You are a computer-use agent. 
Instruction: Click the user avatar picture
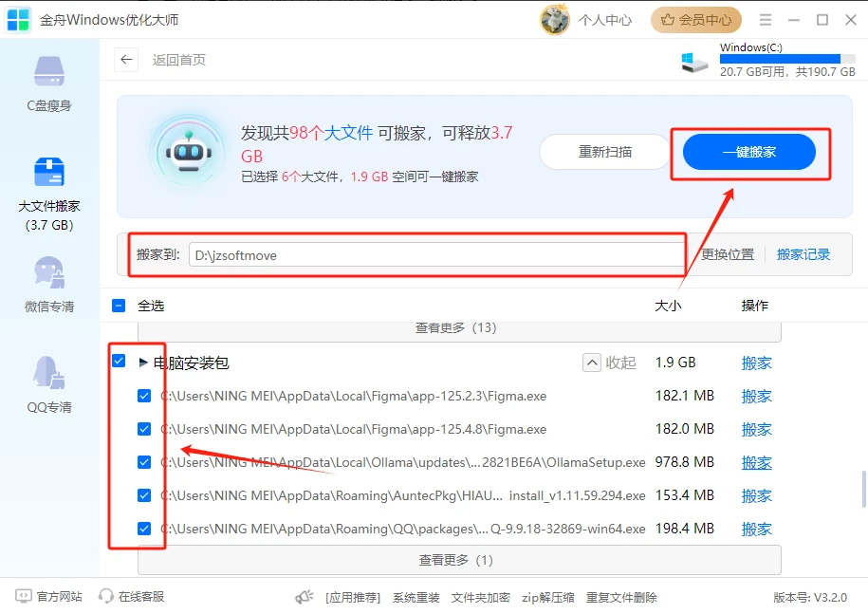[x=554, y=20]
